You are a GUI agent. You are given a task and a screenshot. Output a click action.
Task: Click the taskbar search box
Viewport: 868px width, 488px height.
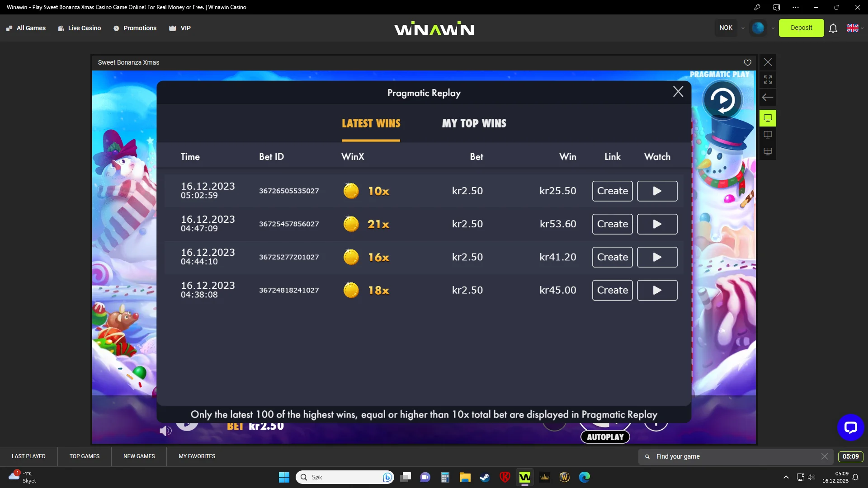tap(344, 477)
